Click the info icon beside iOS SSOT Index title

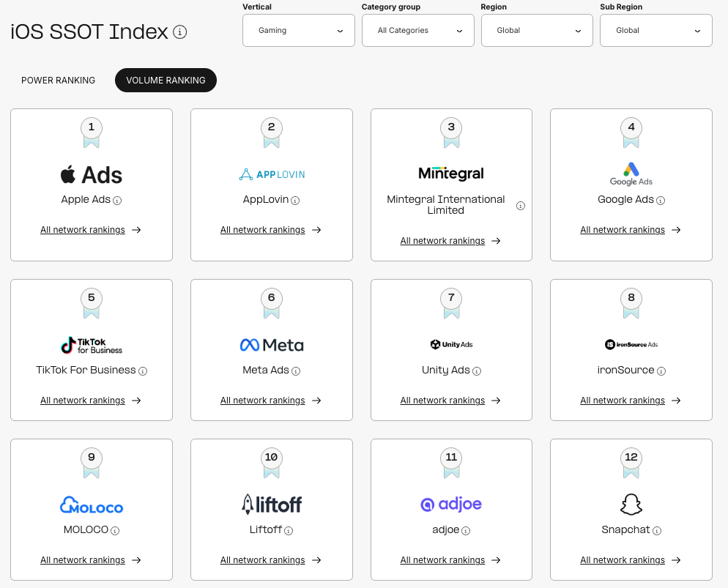point(180,32)
